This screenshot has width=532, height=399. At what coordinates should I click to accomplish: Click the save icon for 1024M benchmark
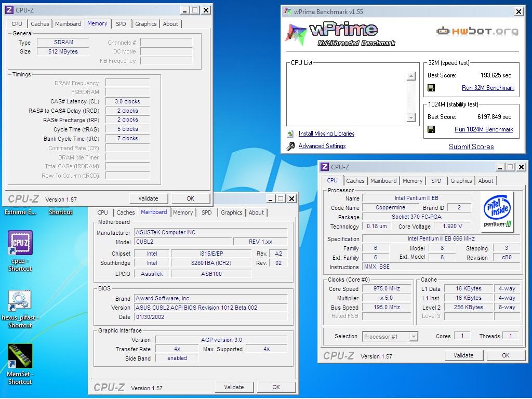[431, 129]
